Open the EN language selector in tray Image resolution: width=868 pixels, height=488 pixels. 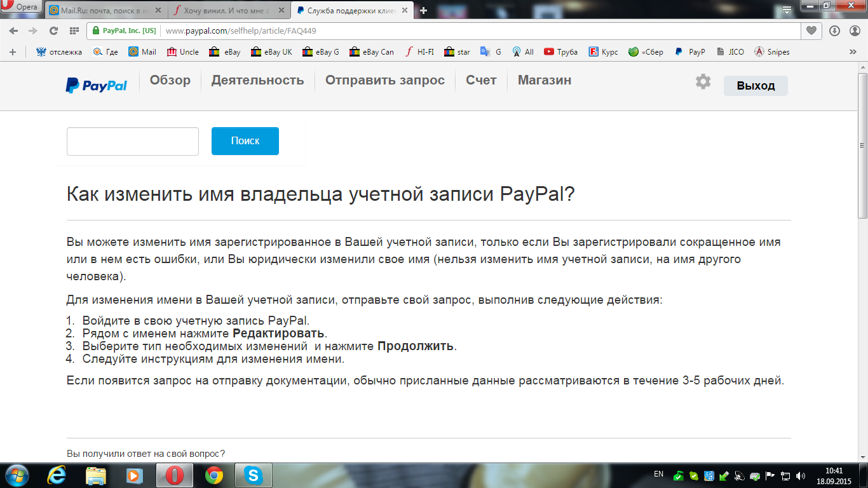pyautogui.click(x=658, y=474)
